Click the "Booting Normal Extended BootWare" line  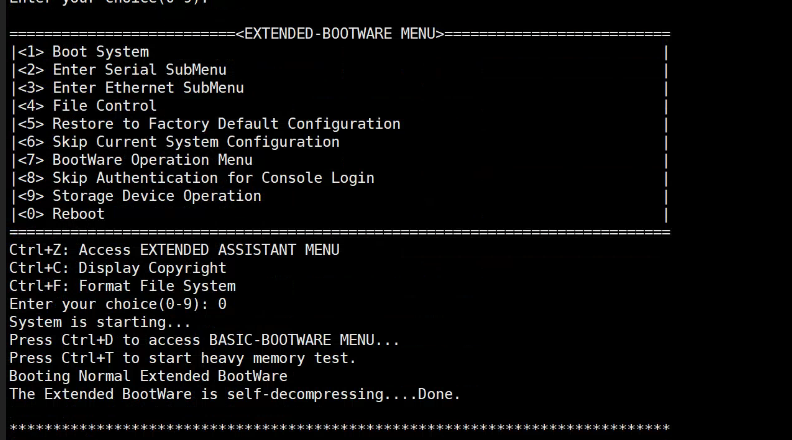coord(148,376)
